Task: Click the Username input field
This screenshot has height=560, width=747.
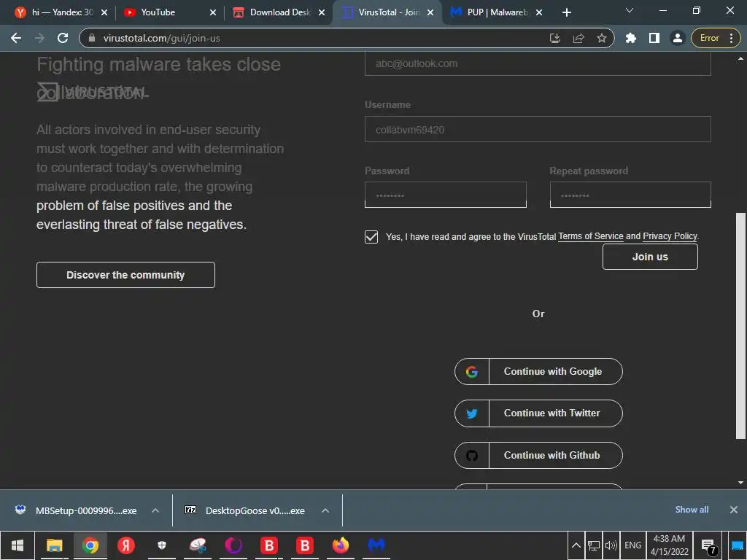Action: [538, 129]
